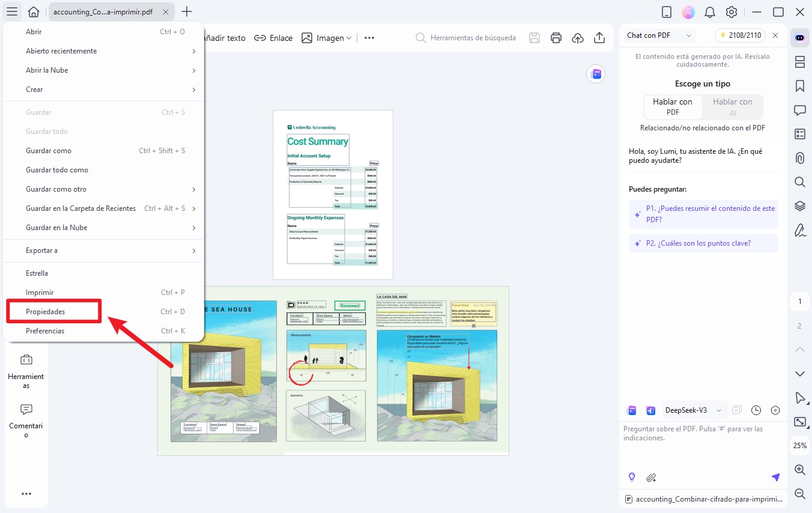Select the Hablar con PDF mode

pos(673,107)
